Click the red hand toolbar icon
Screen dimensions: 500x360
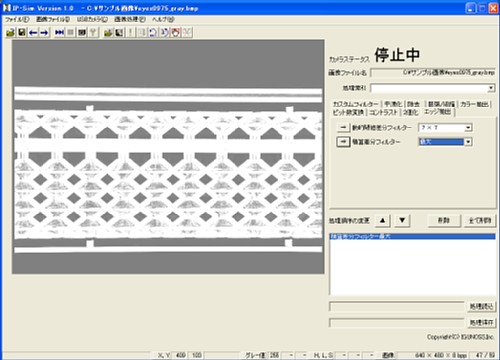176,32
